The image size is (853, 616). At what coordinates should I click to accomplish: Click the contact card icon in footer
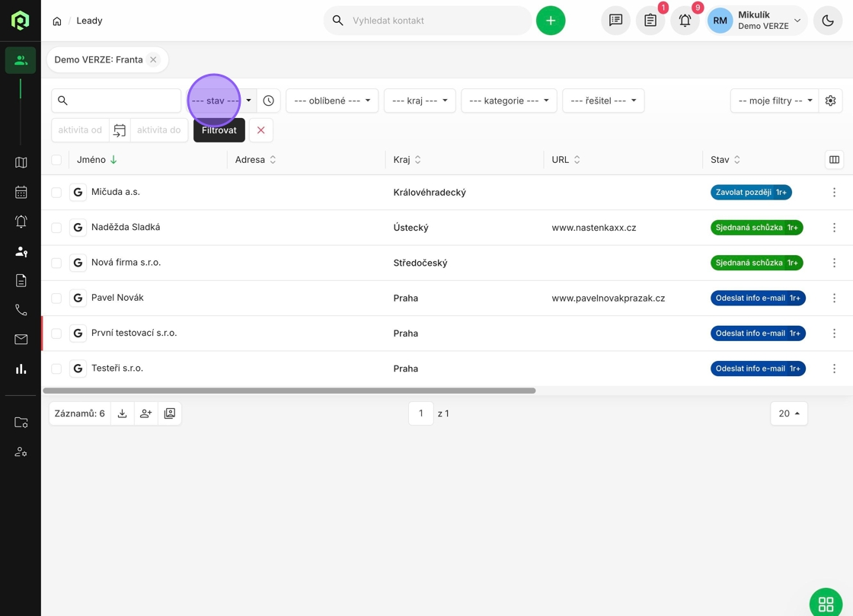pyautogui.click(x=170, y=413)
